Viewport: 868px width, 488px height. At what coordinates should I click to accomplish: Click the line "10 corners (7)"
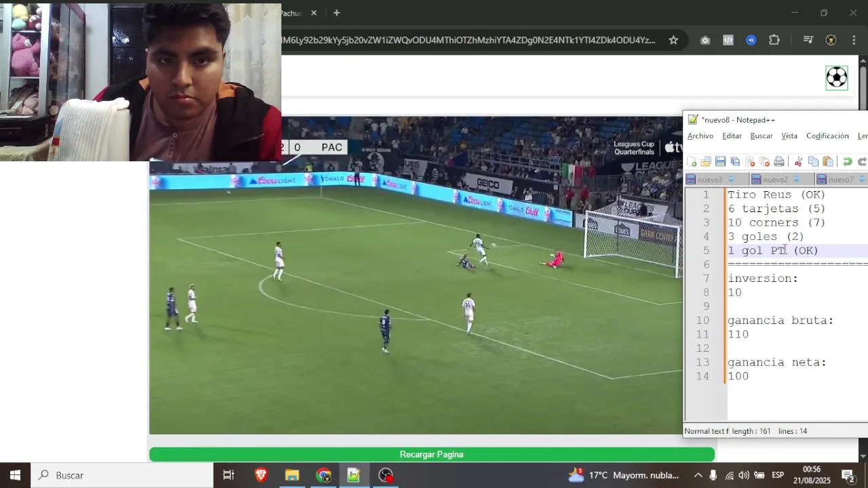coord(776,222)
